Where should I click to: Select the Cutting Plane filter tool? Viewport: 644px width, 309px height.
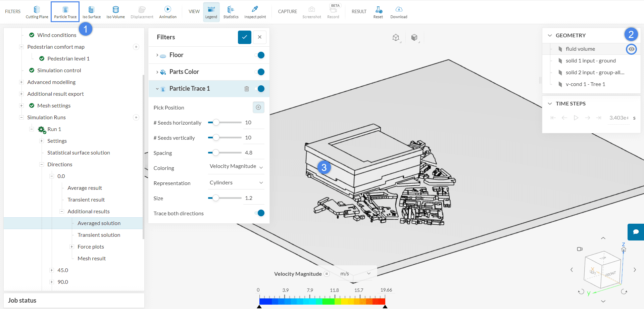(x=37, y=12)
